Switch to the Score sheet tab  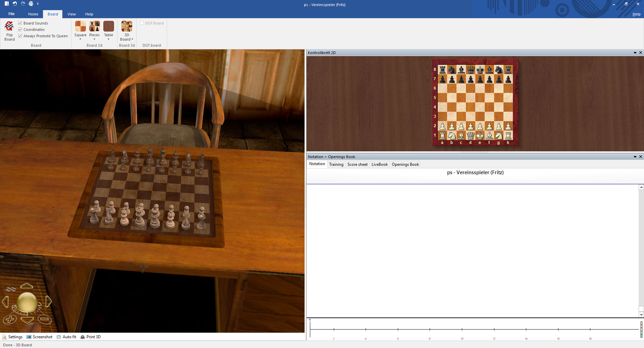pyautogui.click(x=357, y=164)
